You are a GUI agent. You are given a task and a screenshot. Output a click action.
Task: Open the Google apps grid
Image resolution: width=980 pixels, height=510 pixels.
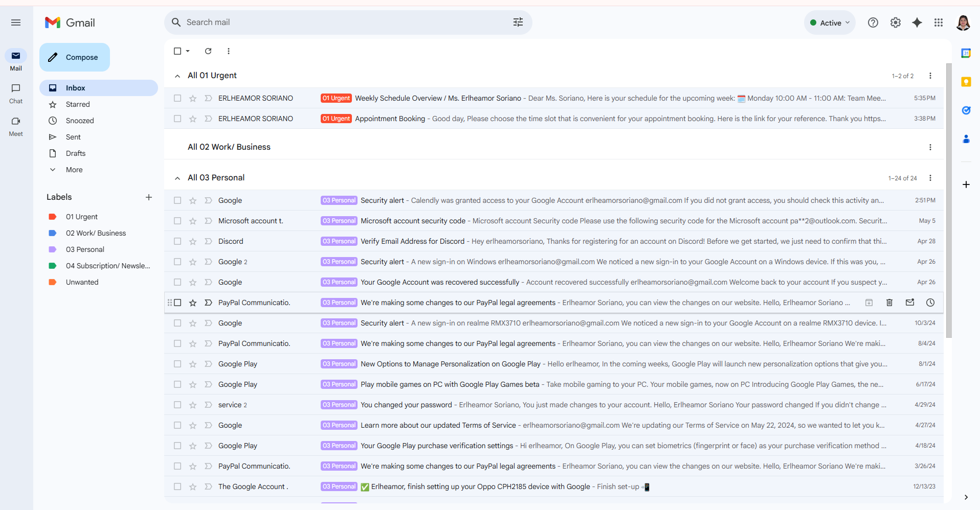pos(939,22)
